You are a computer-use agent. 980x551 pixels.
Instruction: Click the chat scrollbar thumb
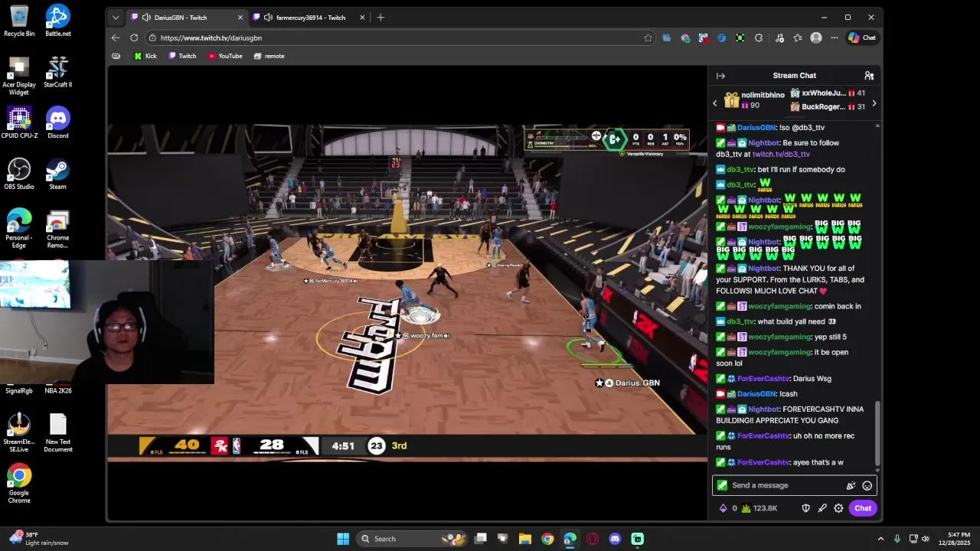pos(877,432)
